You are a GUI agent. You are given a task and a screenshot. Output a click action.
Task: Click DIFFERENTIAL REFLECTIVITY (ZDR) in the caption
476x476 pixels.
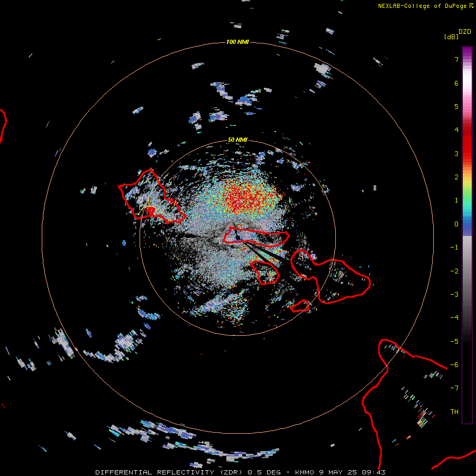(170, 472)
